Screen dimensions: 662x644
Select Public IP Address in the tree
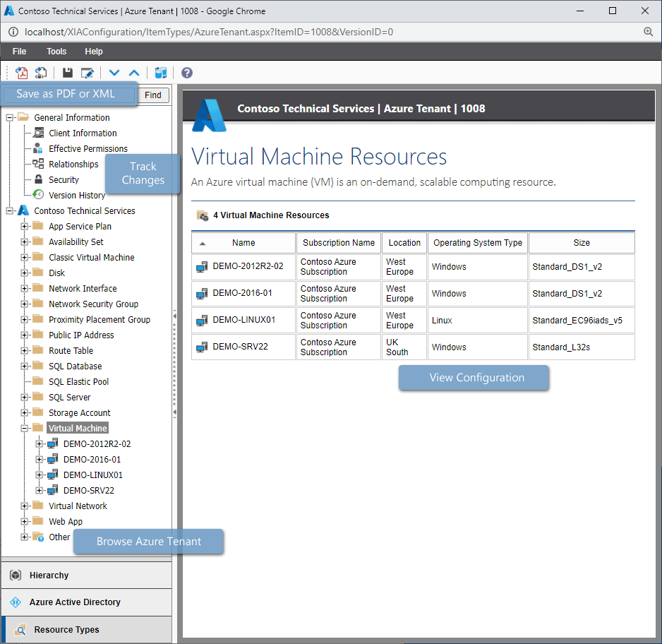81,335
